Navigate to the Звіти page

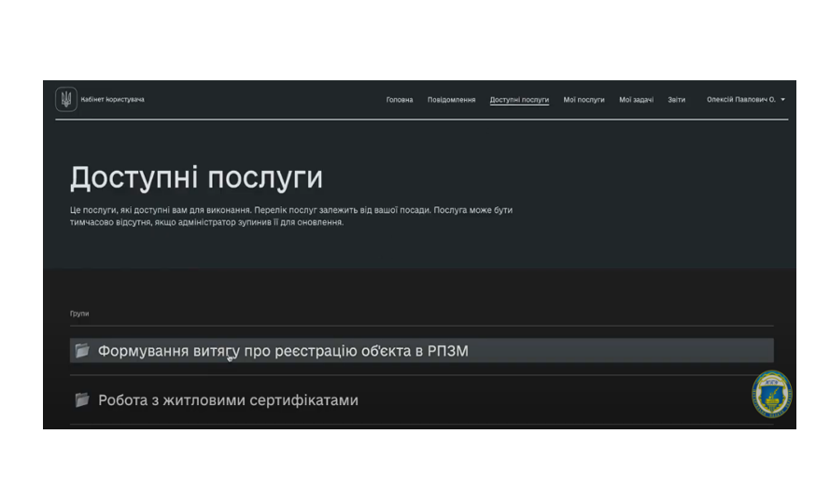point(676,100)
